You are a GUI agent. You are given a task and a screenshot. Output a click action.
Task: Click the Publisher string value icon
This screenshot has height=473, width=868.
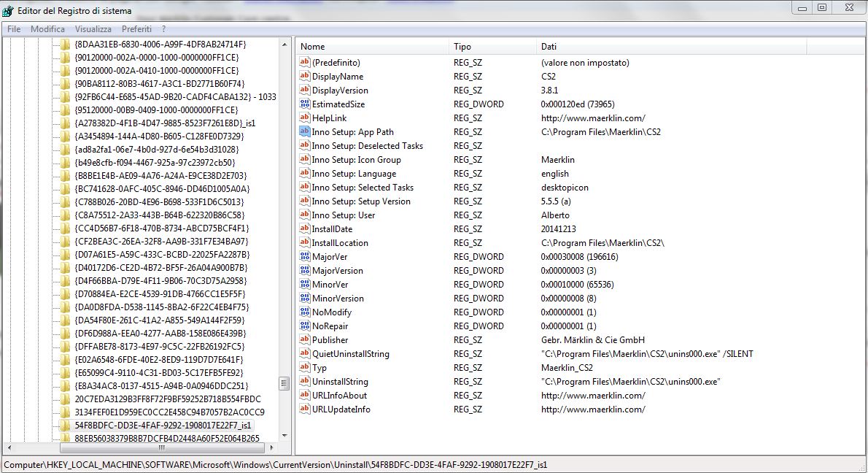(304, 339)
